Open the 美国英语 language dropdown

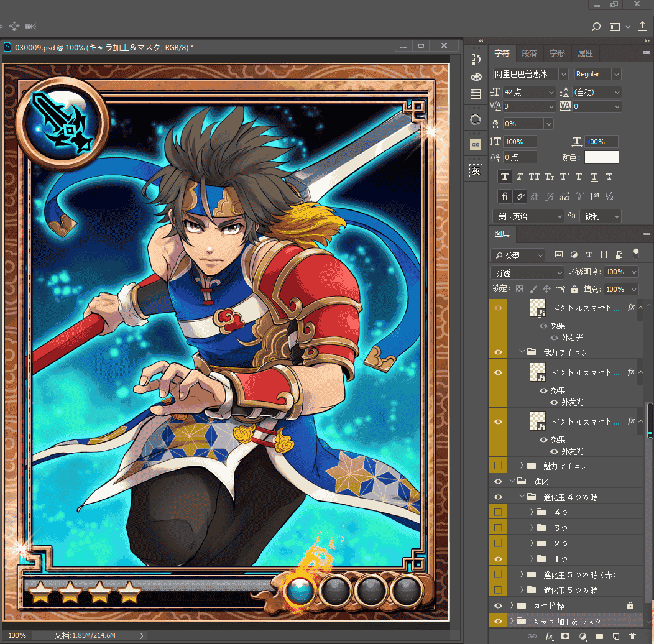click(528, 216)
